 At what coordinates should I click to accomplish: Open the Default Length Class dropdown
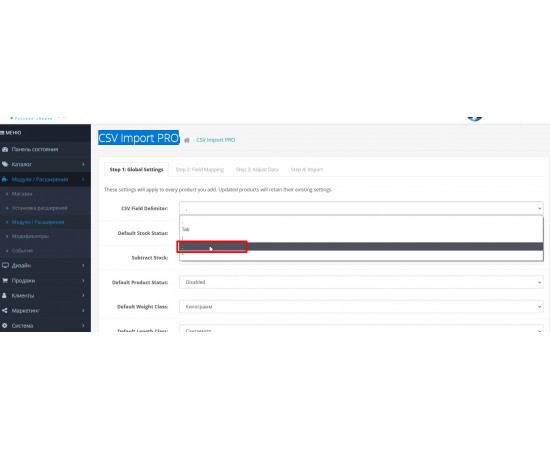coord(361,329)
